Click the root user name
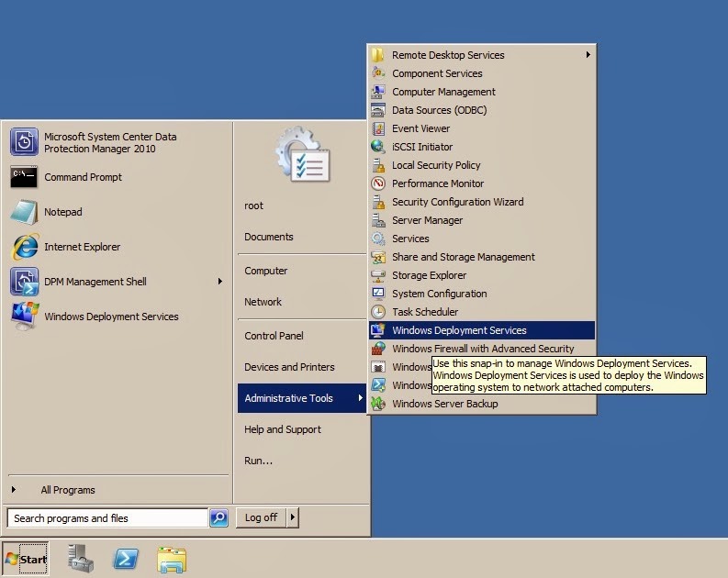 (253, 206)
